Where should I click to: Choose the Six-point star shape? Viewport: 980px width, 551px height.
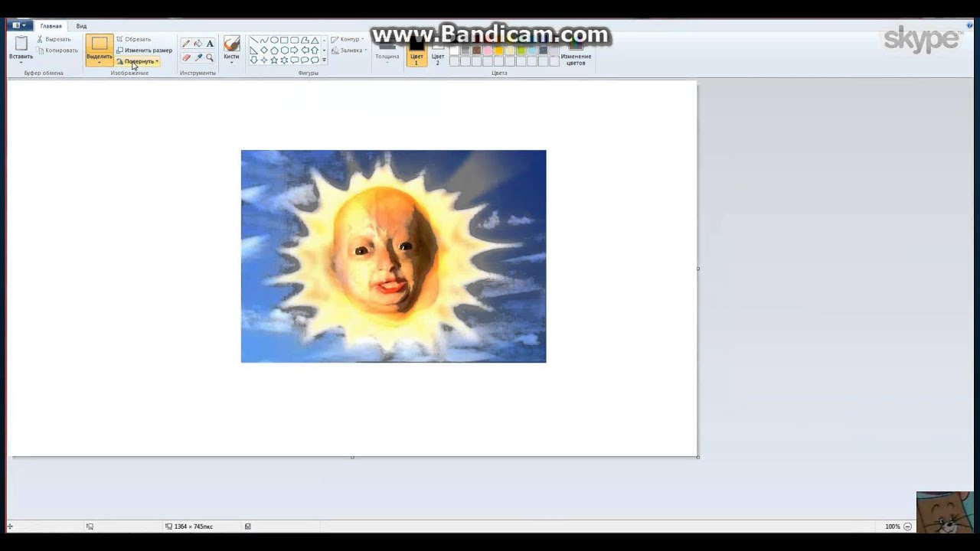(x=284, y=60)
